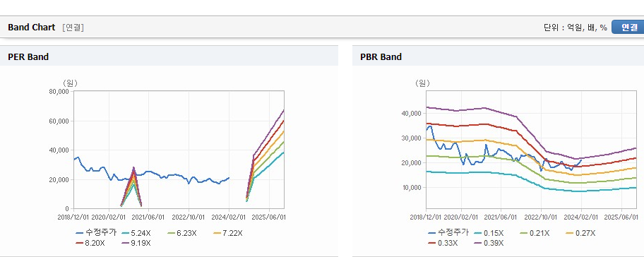Click the 2020/02/01 x-axis label in PER chart
Screen dimensions: 644x257
[109, 217]
